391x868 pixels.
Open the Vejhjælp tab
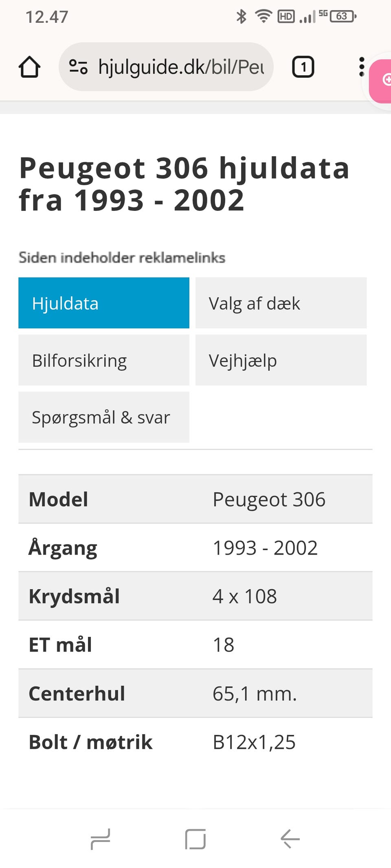[x=281, y=360]
